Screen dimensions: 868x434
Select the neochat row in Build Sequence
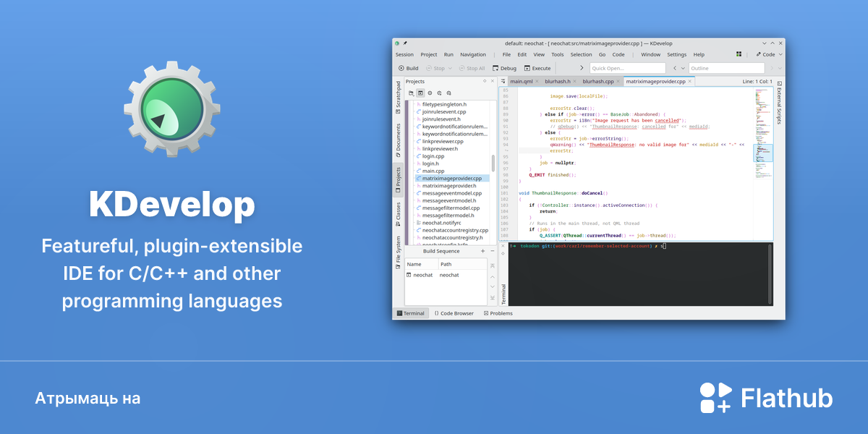click(446, 276)
